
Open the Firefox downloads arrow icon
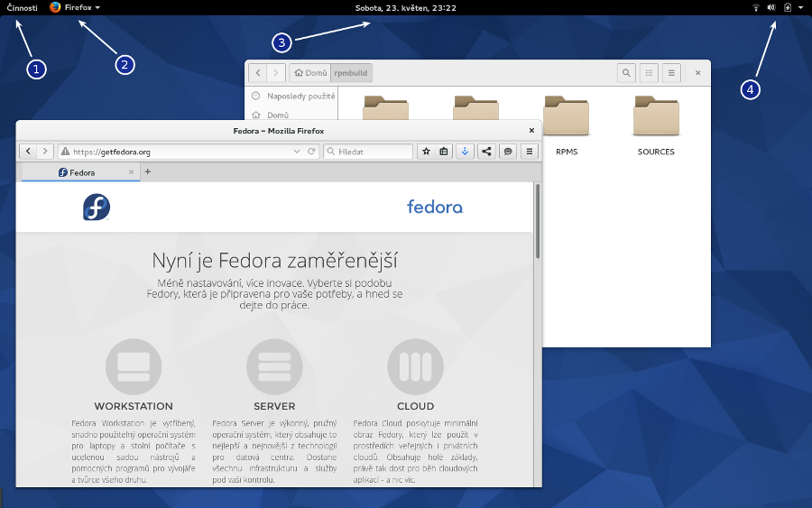coord(465,152)
